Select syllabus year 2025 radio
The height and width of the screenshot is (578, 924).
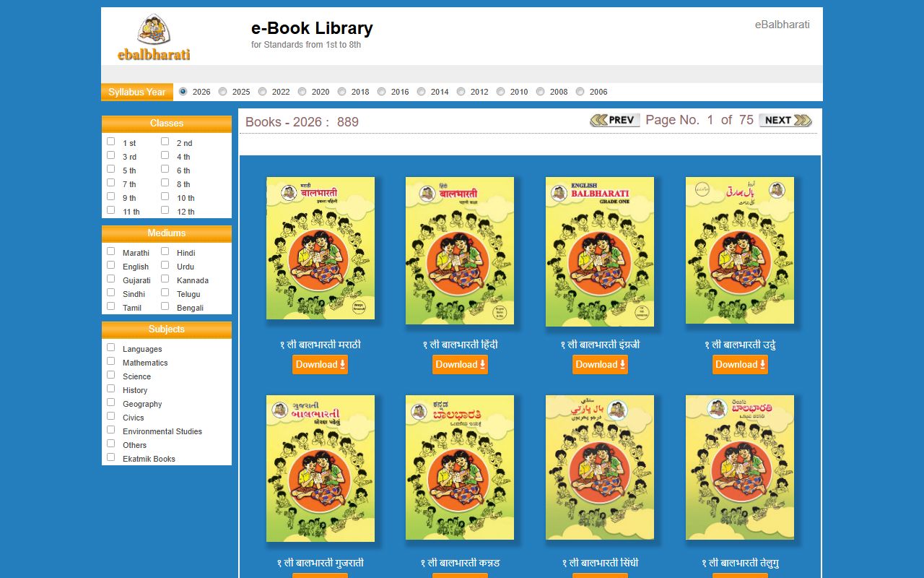click(223, 92)
